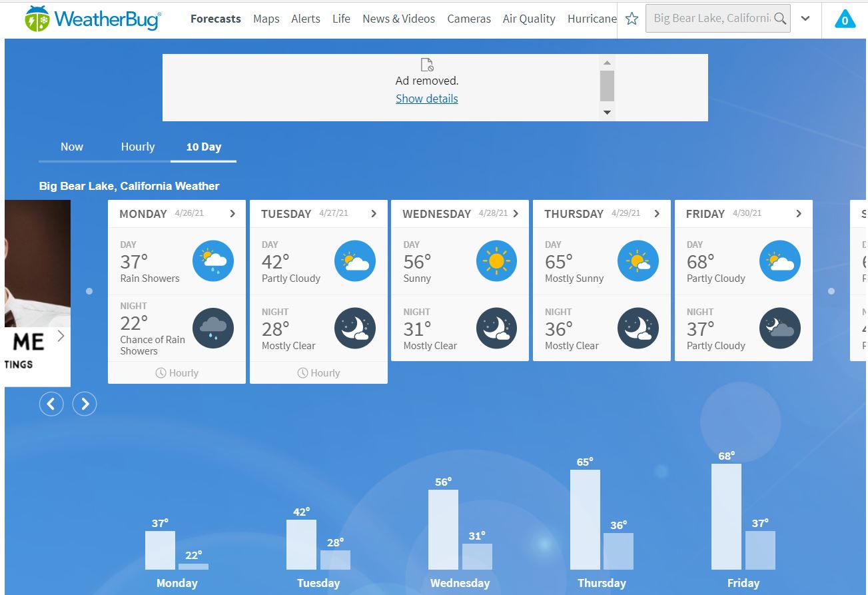The width and height of the screenshot is (868, 595).
Task: Click the location search input field
Action: (x=710, y=19)
